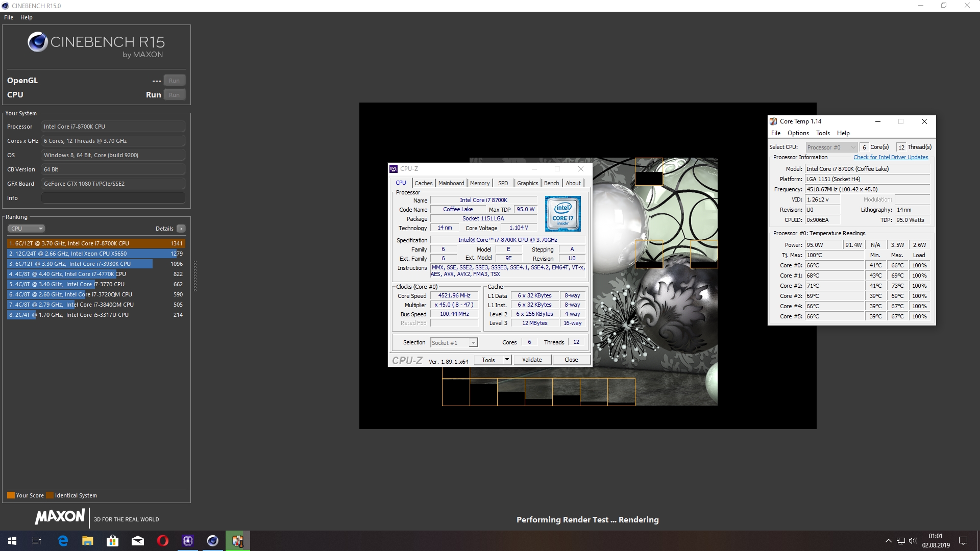
Task: Switch to Cinebench via its taskbar icon
Action: pos(213,541)
